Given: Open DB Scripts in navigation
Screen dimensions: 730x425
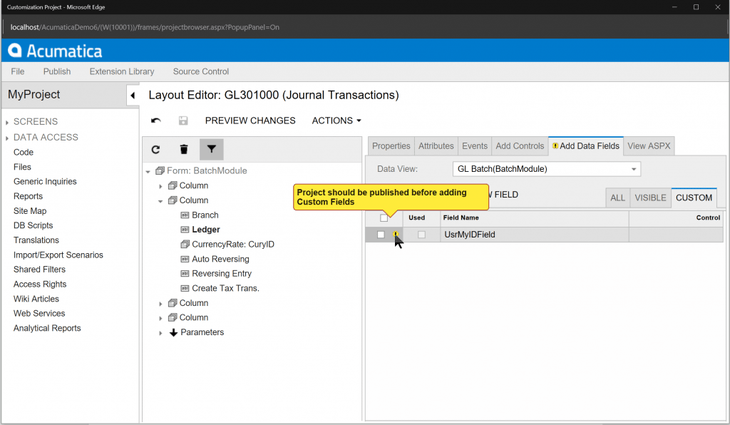Looking at the screenshot, I should point(33,225).
